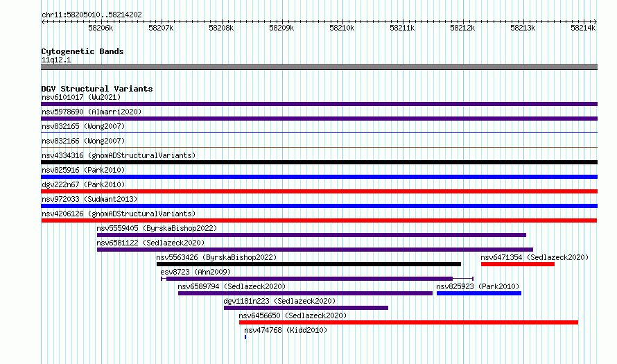Open nsv6101017 (Wu2021) variant label

[x=81, y=97]
